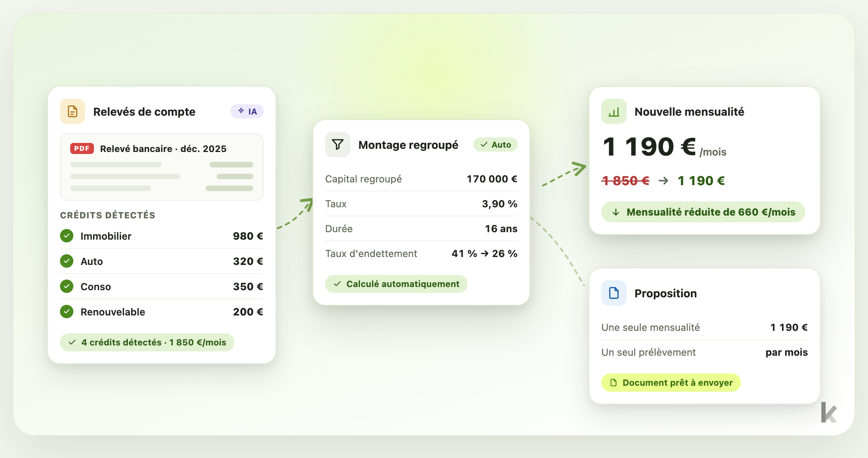The height and width of the screenshot is (458, 868).
Task: Click the Mensualité réduite de 660 €/mois pill
Action: (703, 212)
